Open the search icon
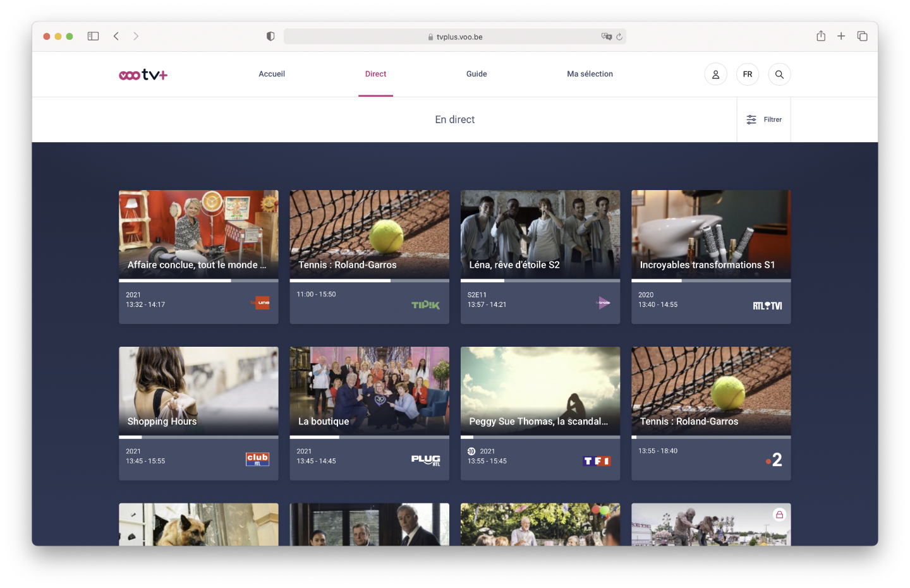 [x=779, y=74]
